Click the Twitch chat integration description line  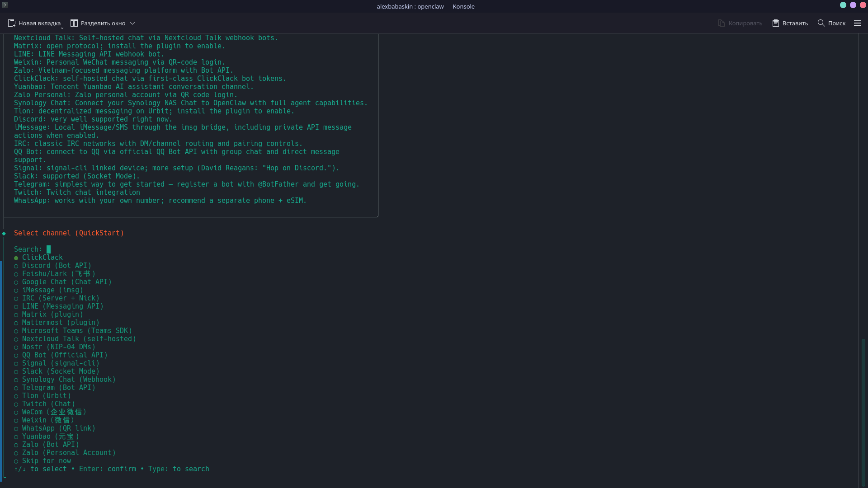(77, 192)
